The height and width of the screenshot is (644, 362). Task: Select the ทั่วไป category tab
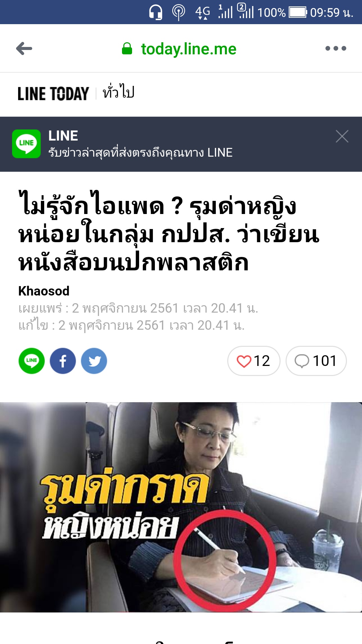pos(119,92)
